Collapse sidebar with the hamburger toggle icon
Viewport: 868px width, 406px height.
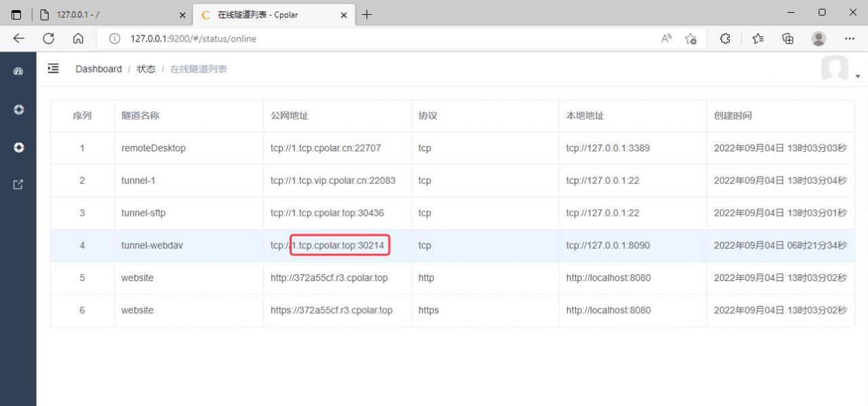click(x=53, y=69)
